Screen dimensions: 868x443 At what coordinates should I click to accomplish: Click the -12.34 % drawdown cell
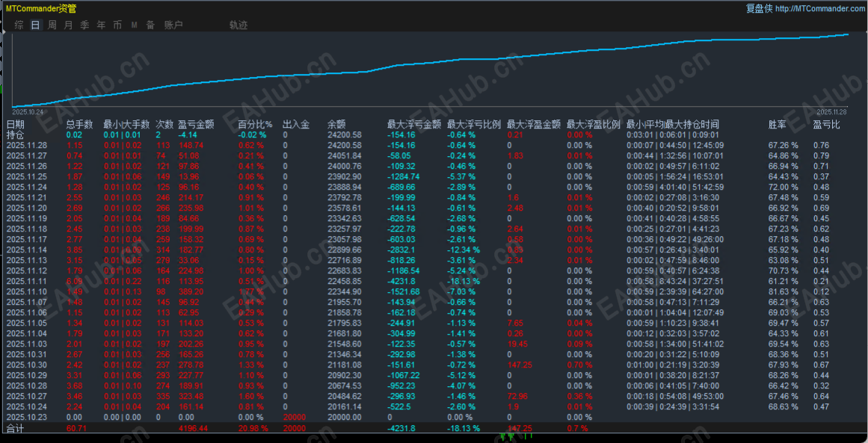coord(464,250)
